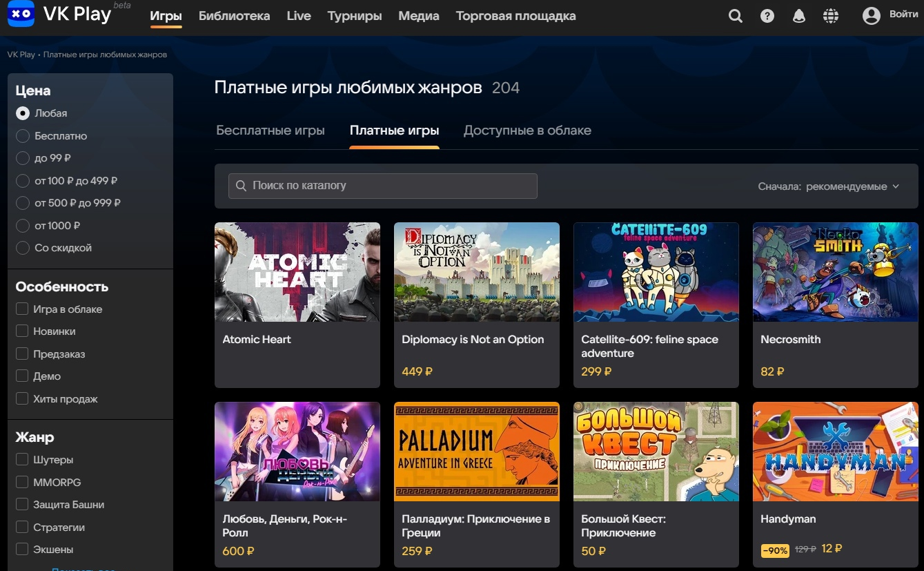Click the 299 ₽ price label
Viewport: 924px width, 571px height.
pos(596,371)
